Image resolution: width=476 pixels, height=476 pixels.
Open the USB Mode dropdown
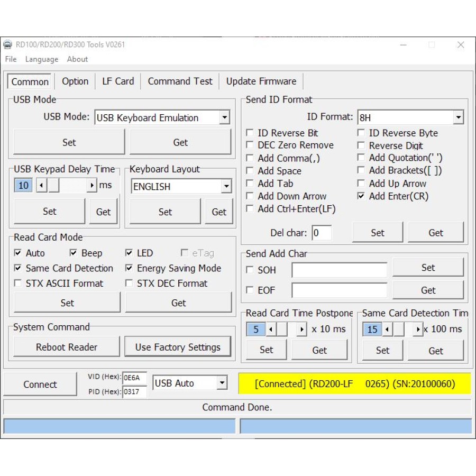[x=224, y=117]
